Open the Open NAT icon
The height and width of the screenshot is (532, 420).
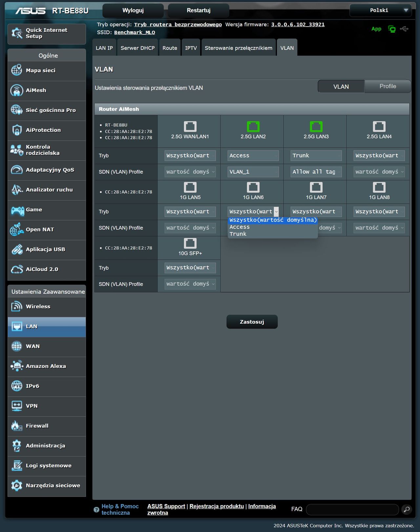point(17,229)
